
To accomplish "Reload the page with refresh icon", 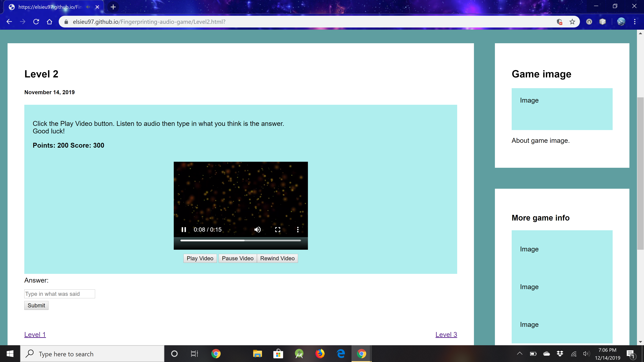I will pos(36,22).
